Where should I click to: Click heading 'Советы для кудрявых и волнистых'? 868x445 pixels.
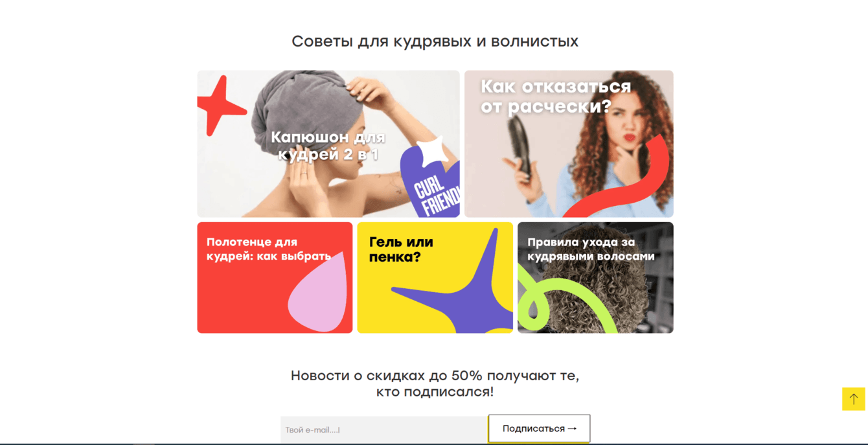435,41
